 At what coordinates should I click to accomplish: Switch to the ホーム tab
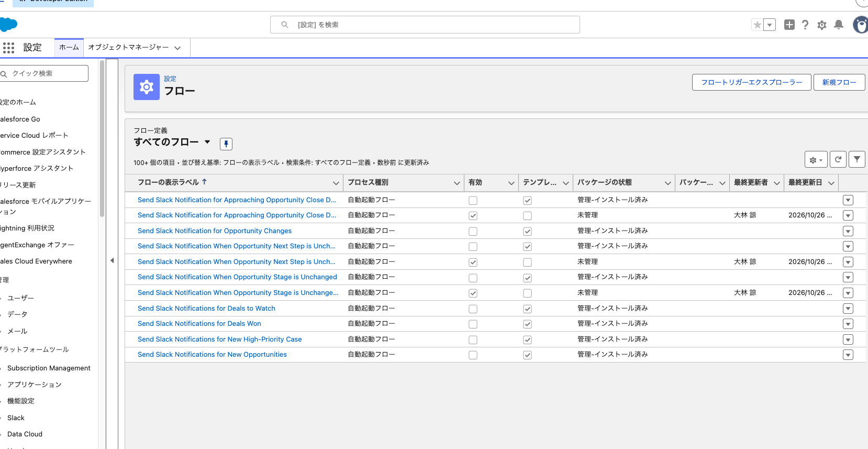(x=69, y=47)
